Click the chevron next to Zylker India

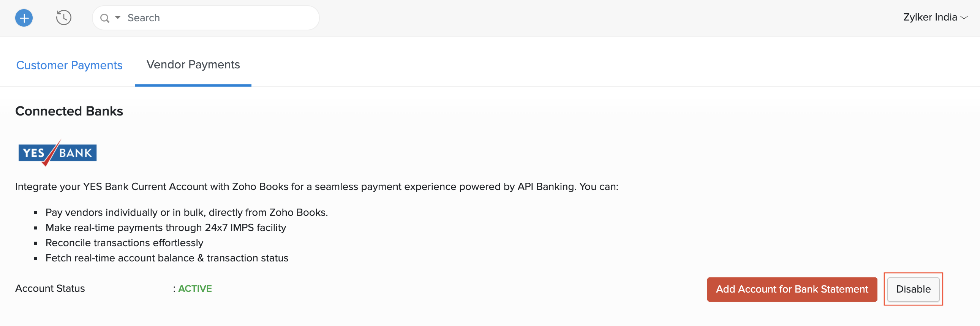[966, 18]
